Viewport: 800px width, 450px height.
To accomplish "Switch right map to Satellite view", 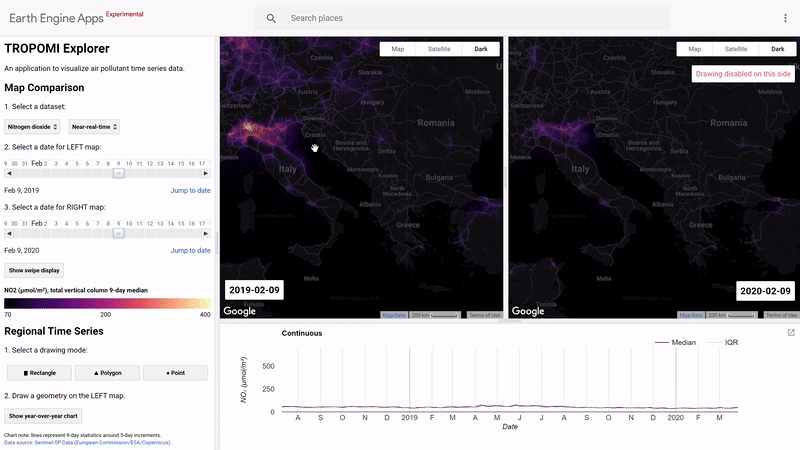I will 736,49.
